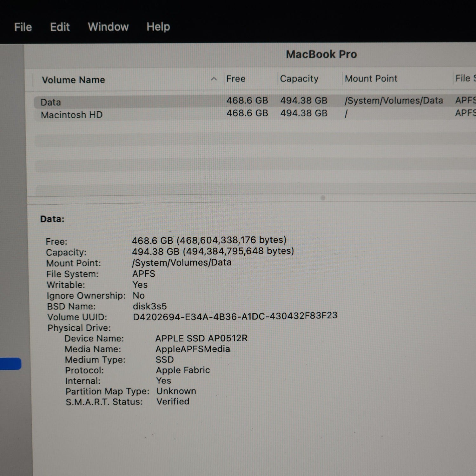The image size is (476, 476).
Task: Click the MacBook Pro window title
Action: coord(322,54)
